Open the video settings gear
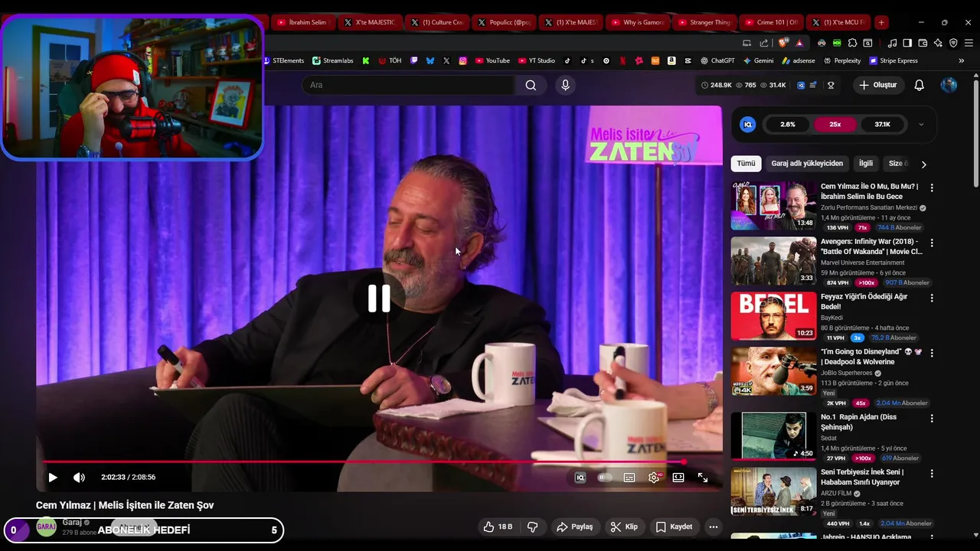The height and width of the screenshot is (551, 980). [654, 478]
